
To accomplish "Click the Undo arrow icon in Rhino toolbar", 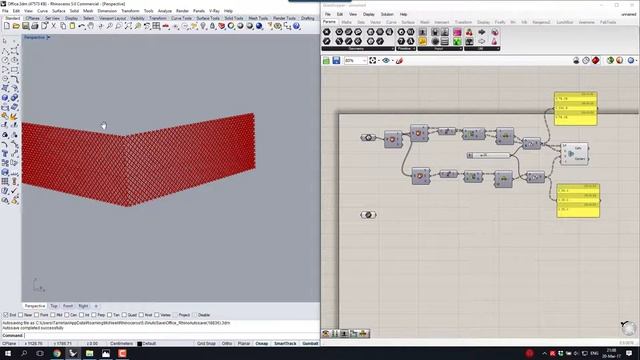I will (x=82, y=26).
